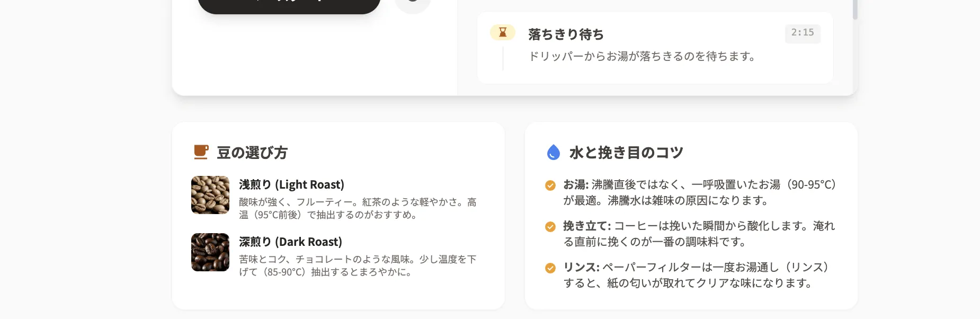Open the 浅煎り (Light Roast) entry
The height and width of the screenshot is (319, 980).
pyautogui.click(x=291, y=184)
